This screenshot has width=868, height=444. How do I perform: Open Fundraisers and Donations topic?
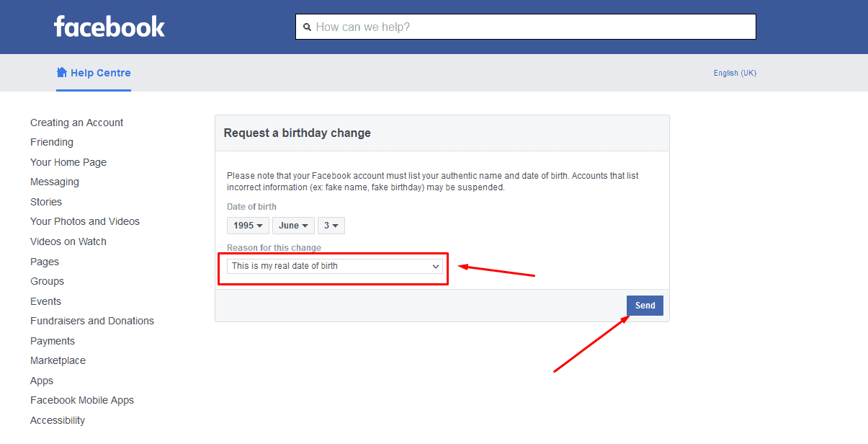click(x=92, y=321)
